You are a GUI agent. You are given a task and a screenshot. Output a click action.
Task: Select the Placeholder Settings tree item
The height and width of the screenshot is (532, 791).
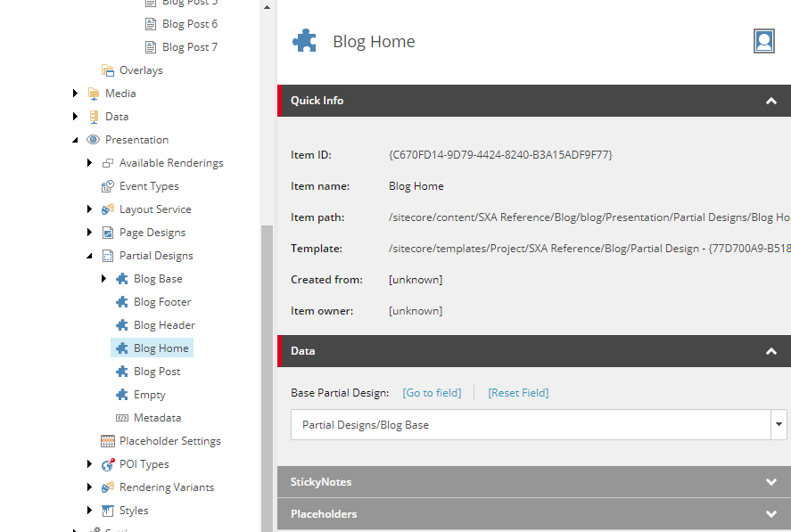[x=170, y=441]
